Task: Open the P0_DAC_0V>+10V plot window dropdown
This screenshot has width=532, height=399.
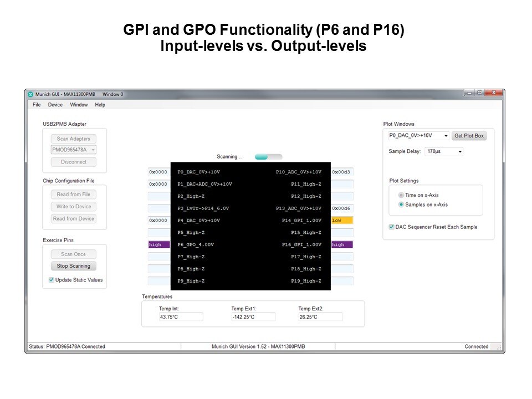Action: pos(446,136)
